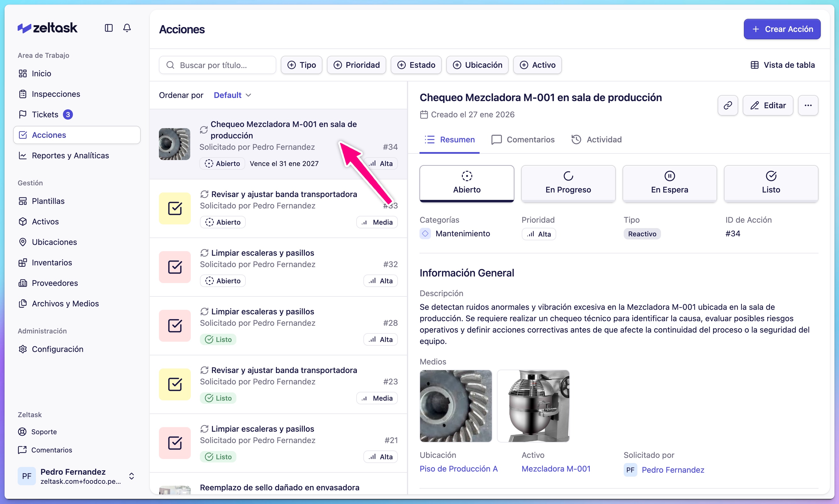Set the action status to En Progreso
The image size is (839, 504).
568,183
